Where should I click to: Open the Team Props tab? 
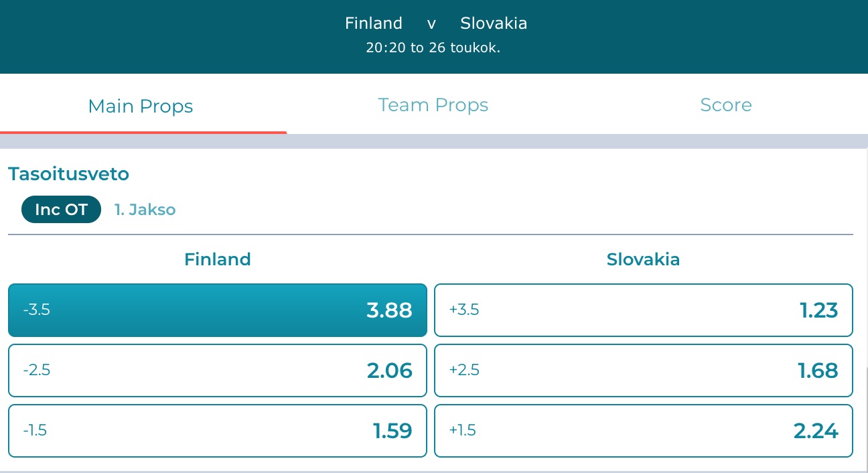point(433,105)
